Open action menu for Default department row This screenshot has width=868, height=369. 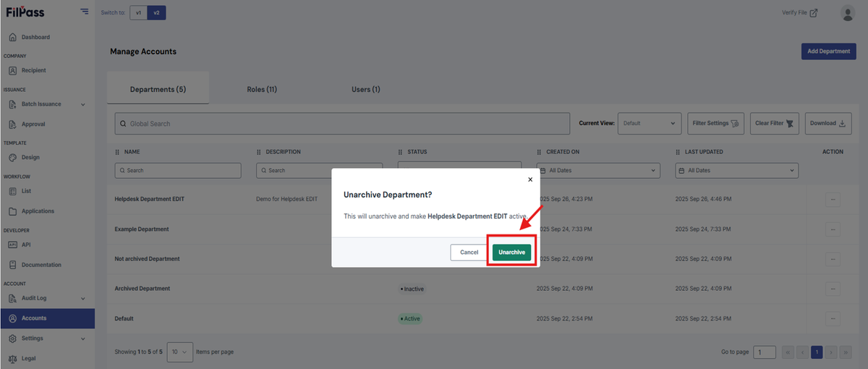[x=833, y=318]
